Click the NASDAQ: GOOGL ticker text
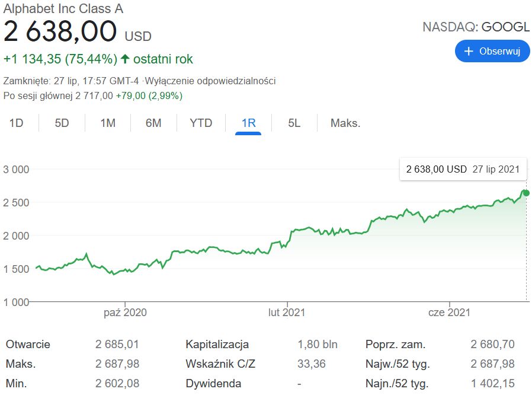The image size is (532, 395). click(476, 27)
